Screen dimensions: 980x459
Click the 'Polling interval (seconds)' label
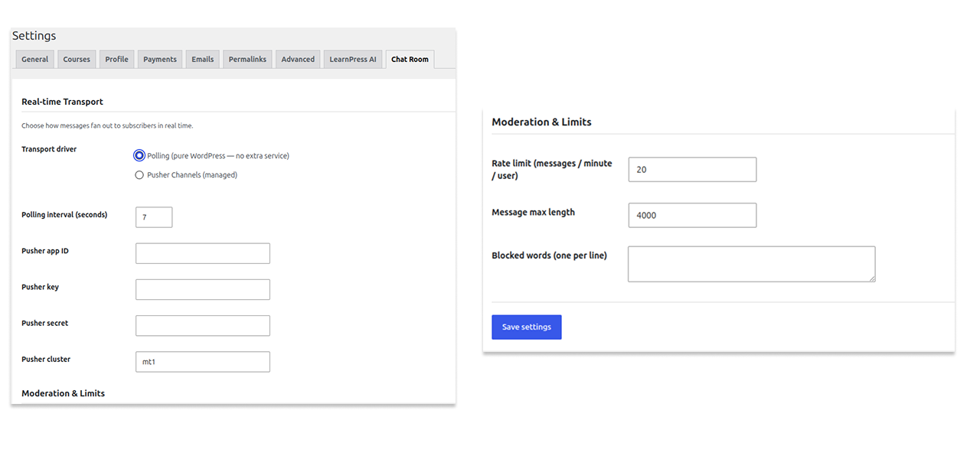(x=64, y=215)
